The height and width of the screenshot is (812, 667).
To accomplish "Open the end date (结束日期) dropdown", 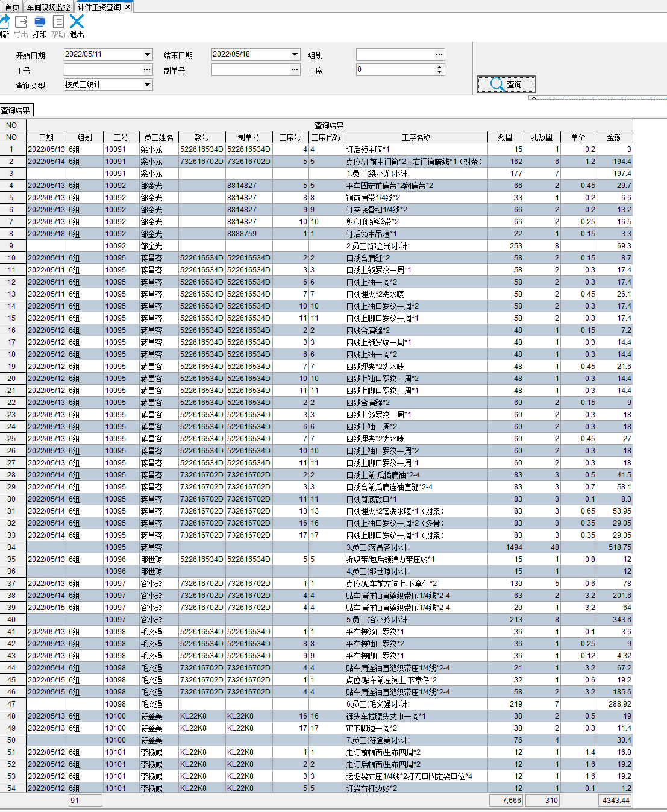I will (295, 55).
